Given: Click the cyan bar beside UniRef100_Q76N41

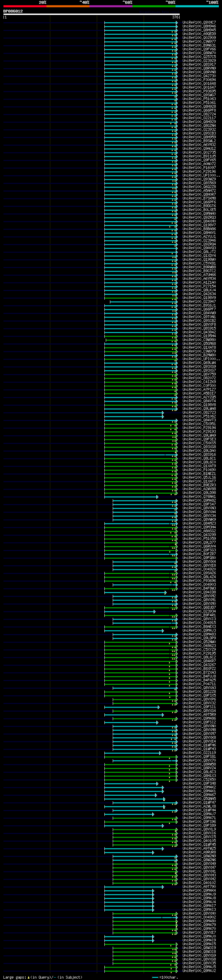Looking at the screenshot, I should coord(131,497).
